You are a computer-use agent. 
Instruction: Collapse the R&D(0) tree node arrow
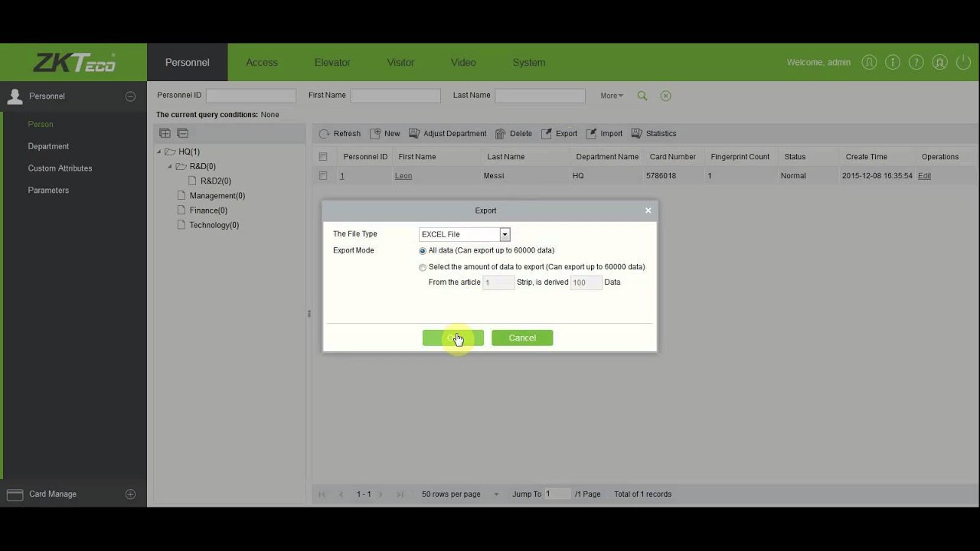pos(170,166)
